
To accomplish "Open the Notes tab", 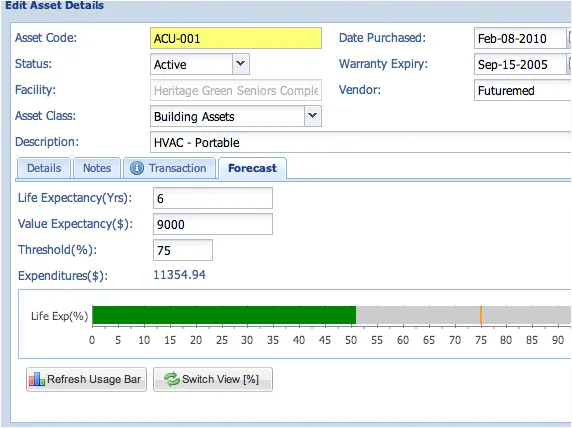I will [97, 168].
